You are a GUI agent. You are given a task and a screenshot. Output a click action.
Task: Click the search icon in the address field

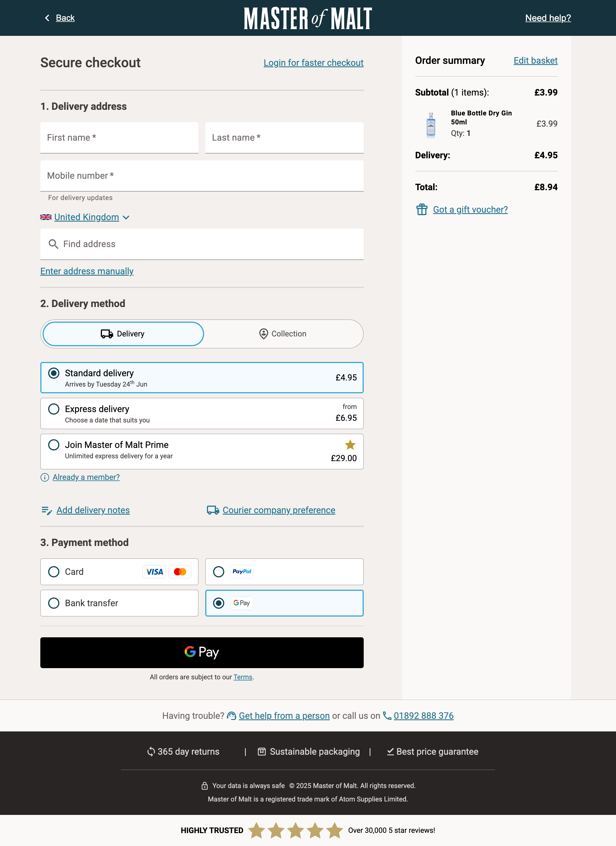click(54, 244)
